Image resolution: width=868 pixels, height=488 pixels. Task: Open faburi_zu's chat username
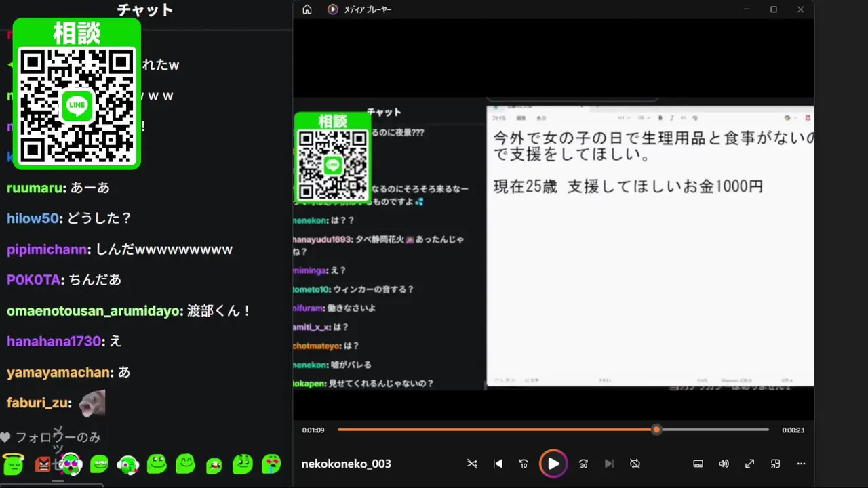point(37,403)
